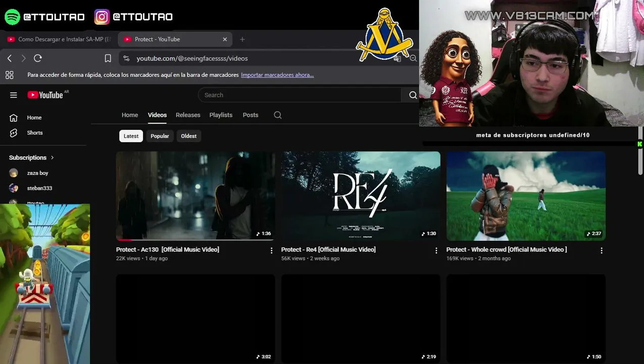Go to Shorts in the sidebar
Image resolution: width=644 pixels, height=364 pixels.
tap(35, 132)
